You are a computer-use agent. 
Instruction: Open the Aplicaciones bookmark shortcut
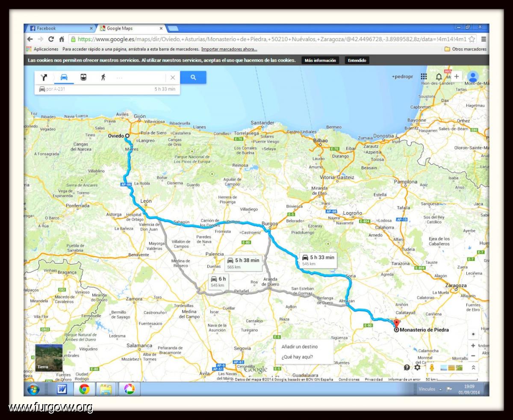[42, 49]
